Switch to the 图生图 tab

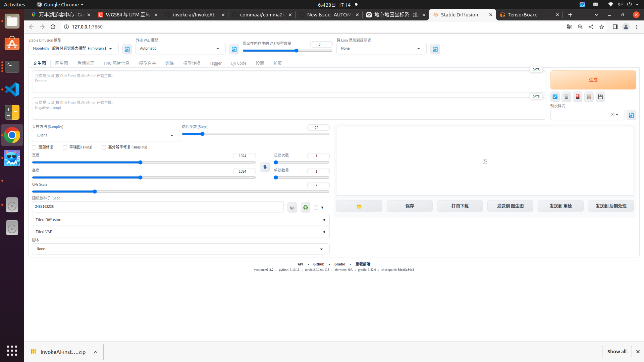pos(62,63)
